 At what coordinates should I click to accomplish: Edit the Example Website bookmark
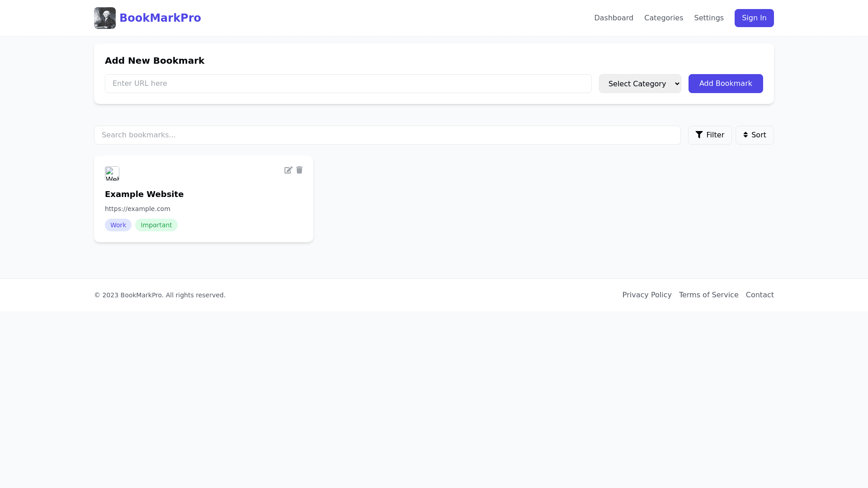288,170
